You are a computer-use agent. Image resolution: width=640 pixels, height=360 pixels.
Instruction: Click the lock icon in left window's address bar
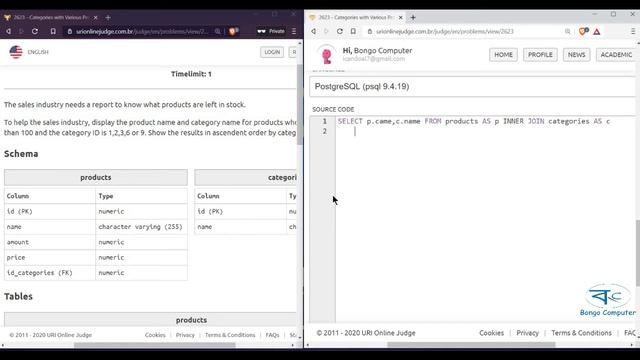coord(70,31)
